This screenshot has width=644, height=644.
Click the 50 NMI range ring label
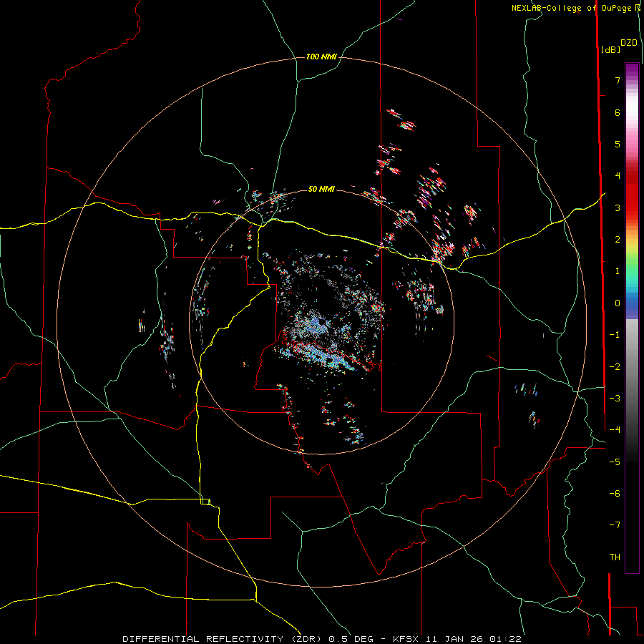coord(321,189)
